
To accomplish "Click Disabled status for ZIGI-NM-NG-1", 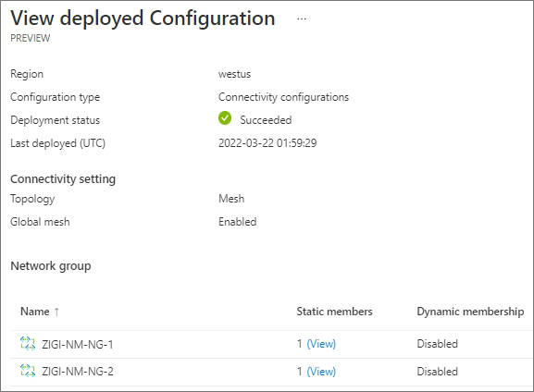I will [437, 344].
